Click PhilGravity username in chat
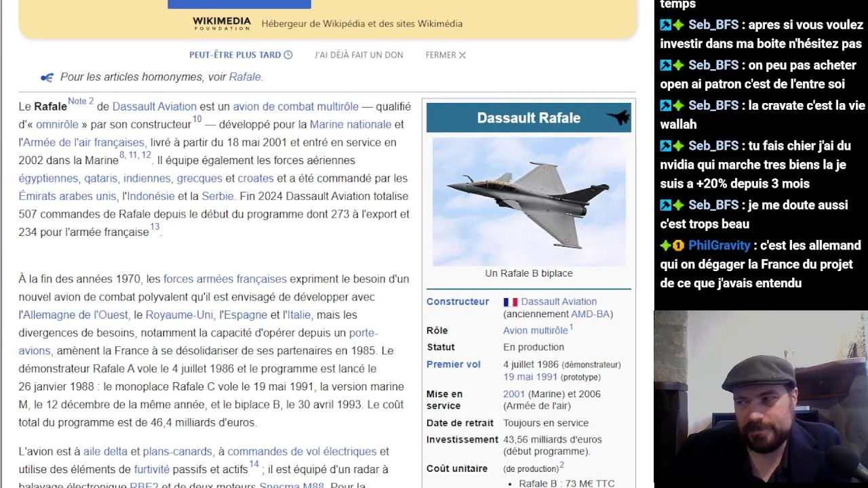The height and width of the screenshot is (488, 868). pyautogui.click(x=719, y=245)
